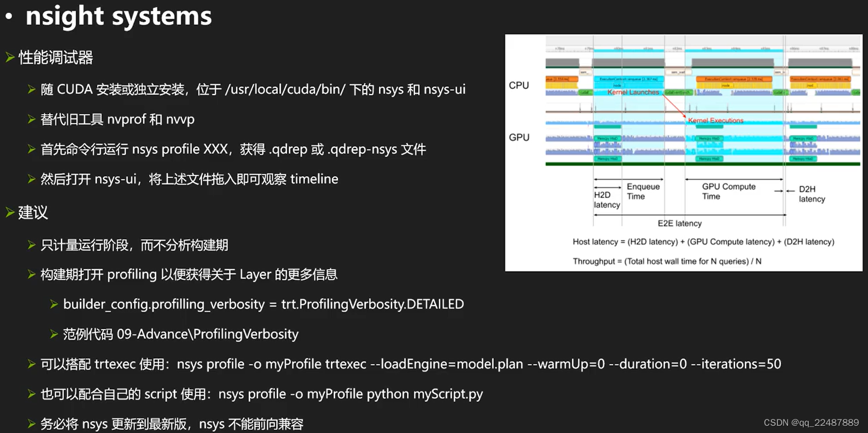
Task: Click the "GPU Compute Time" label
Action: pyautogui.click(x=729, y=191)
